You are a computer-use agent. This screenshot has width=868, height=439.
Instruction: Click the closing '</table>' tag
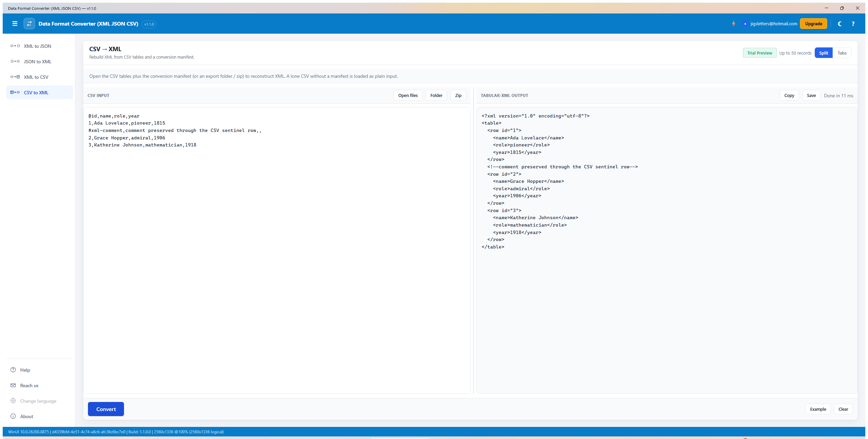[493, 247]
